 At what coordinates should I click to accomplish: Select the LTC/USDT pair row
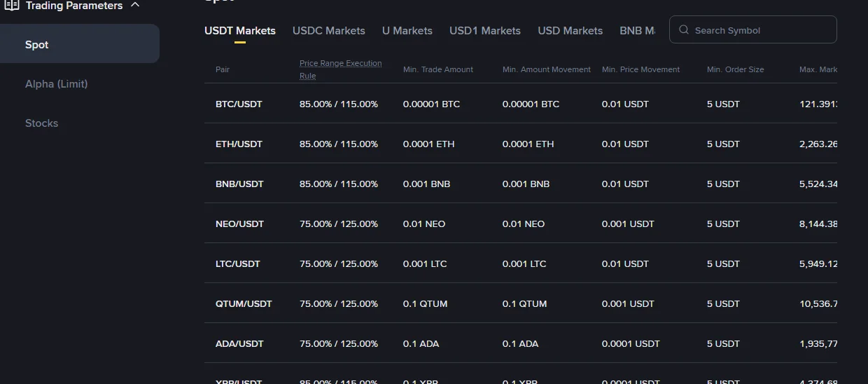tap(521, 263)
